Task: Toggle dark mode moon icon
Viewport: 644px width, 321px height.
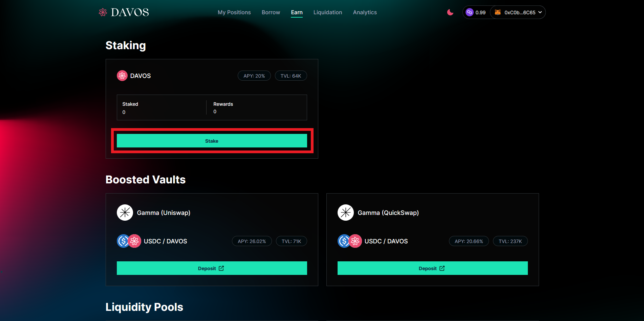Action: click(450, 13)
